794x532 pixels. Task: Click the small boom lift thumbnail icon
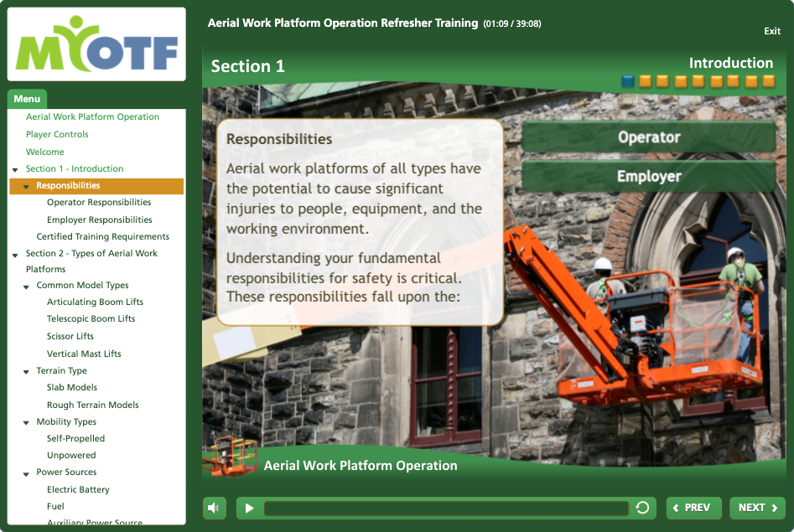point(230,457)
